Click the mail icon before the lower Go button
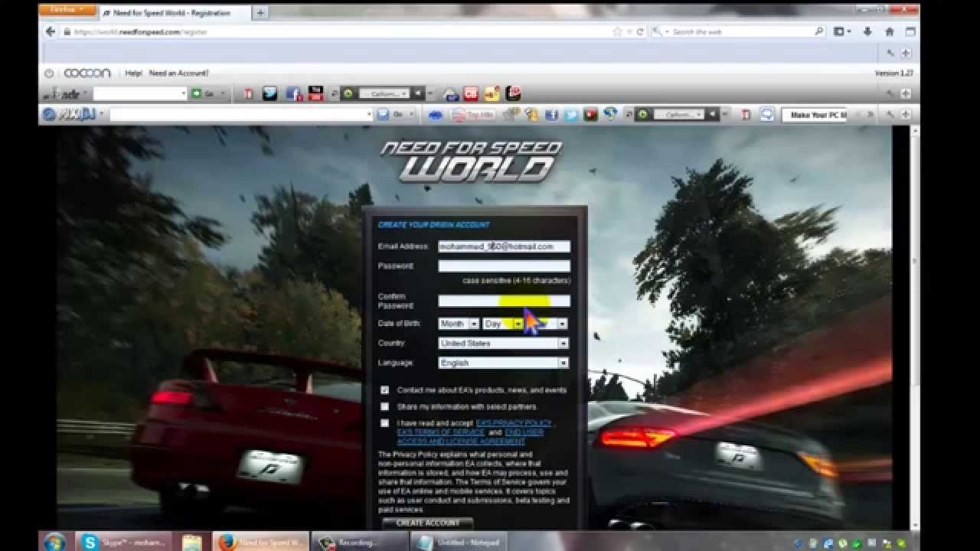Viewport: 980px width, 551px height. tap(383, 115)
